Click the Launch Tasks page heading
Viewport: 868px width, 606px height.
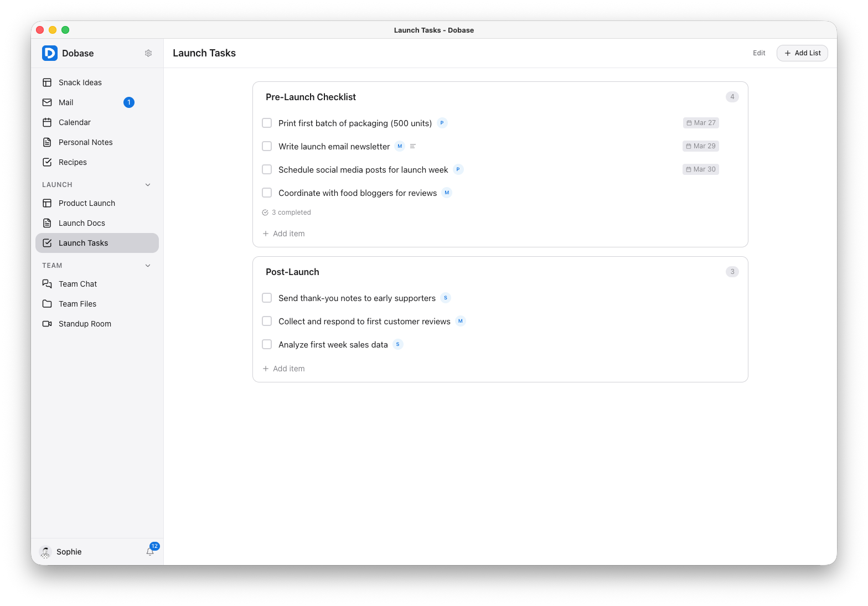click(204, 53)
